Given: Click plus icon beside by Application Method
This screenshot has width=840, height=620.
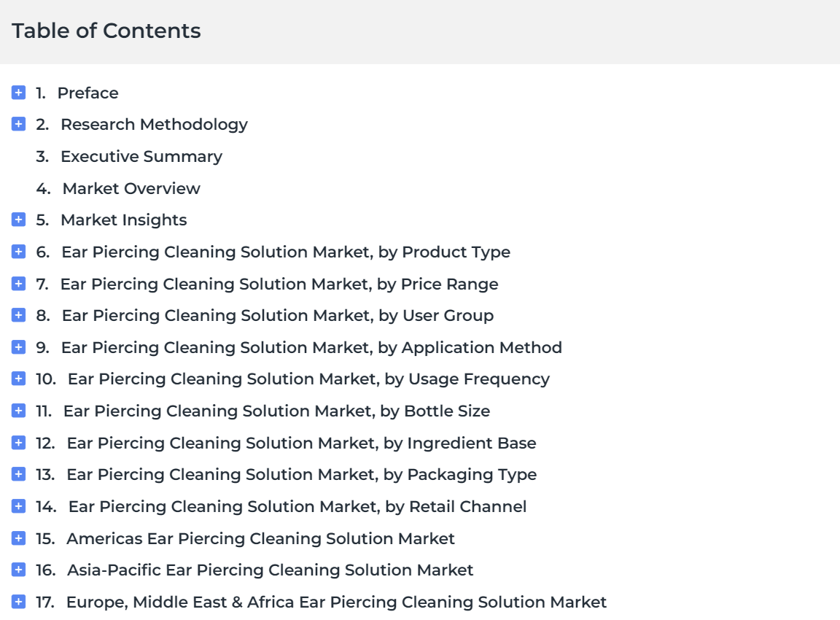Looking at the screenshot, I should (x=18, y=347).
